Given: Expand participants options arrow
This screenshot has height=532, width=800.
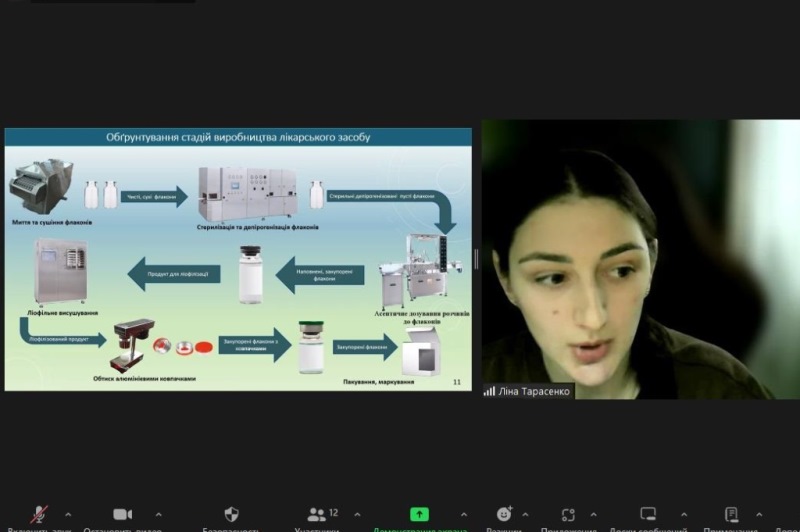Looking at the screenshot, I should click(x=357, y=515).
